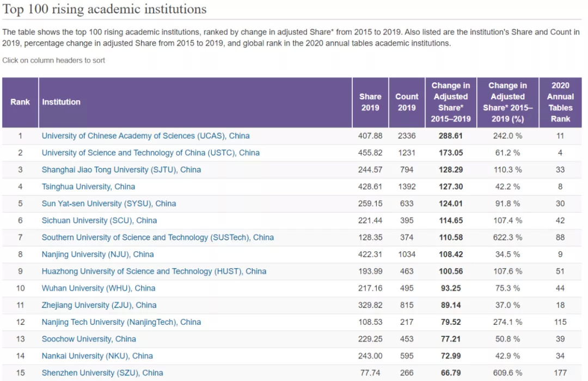Sort by Count 2019 column header
Screen dimensions: 588x381
coord(407,102)
